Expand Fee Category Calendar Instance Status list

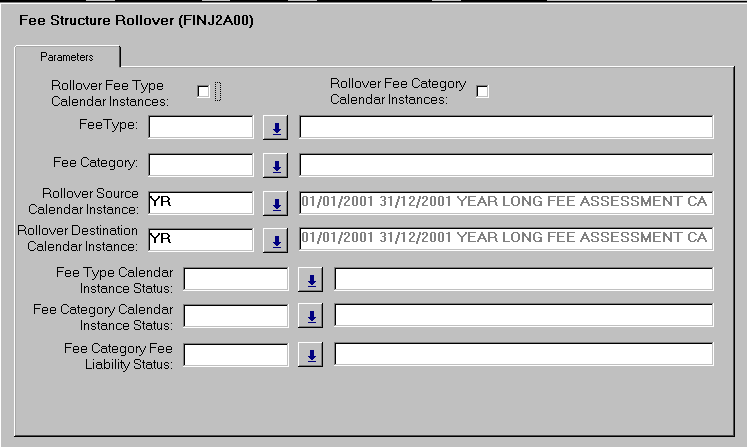(x=311, y=317)
